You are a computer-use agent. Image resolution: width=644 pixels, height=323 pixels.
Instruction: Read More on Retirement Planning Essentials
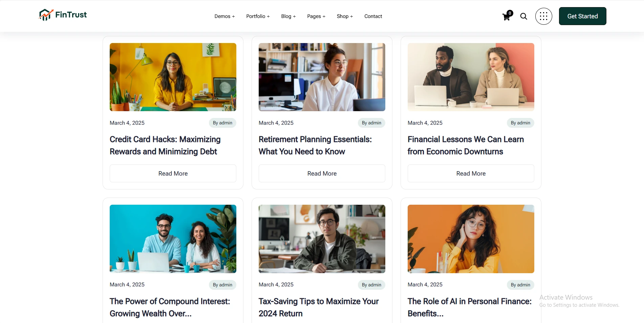click(322, 174)
